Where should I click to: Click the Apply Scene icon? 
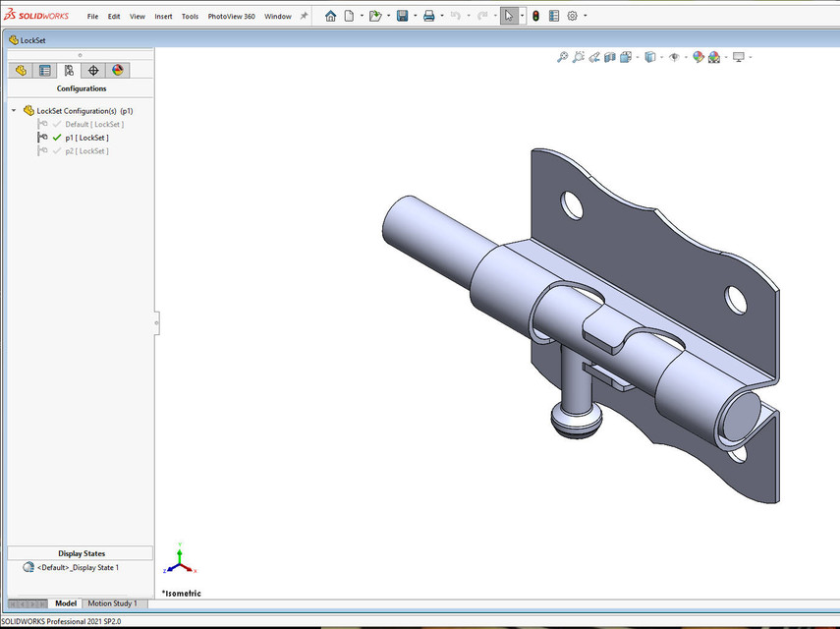click(x=713, y=56)
